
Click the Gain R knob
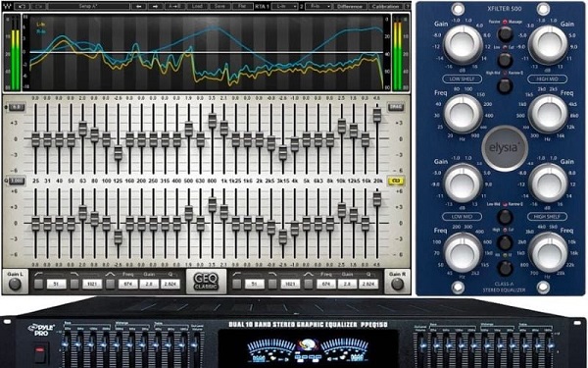398,285
